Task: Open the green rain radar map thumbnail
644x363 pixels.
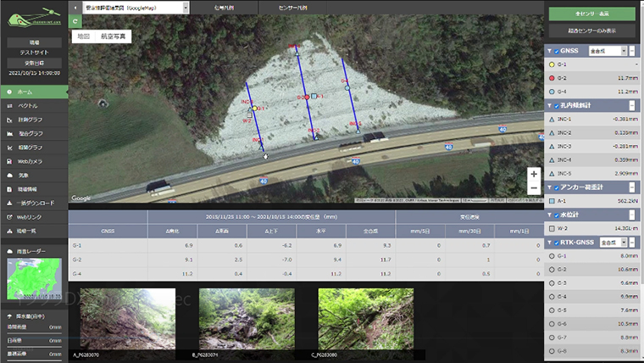Action: (x=34, y=279)
